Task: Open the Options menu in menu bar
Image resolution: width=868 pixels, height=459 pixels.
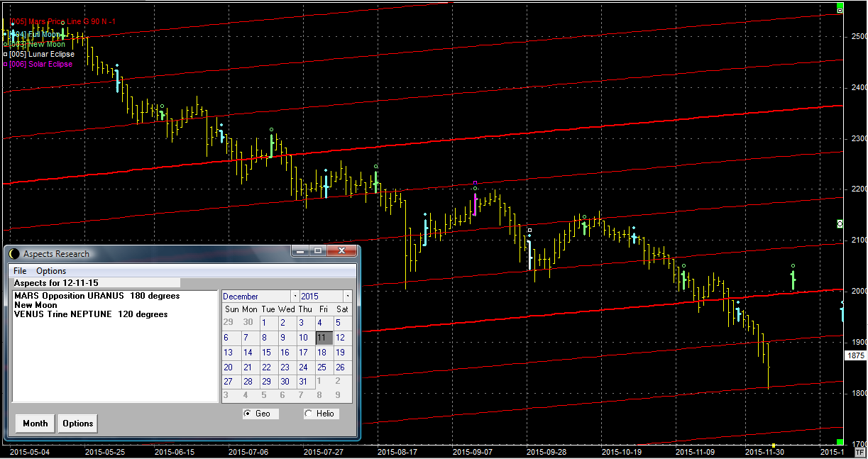Action: click(x=51, y=271)
